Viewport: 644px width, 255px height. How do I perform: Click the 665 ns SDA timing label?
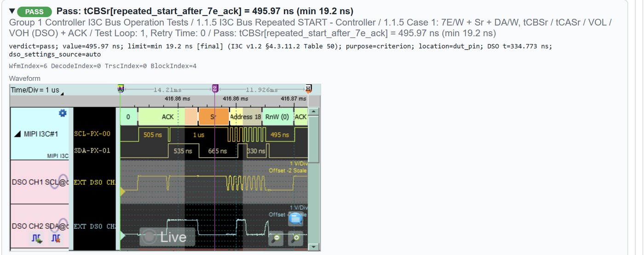pos(218,151)
